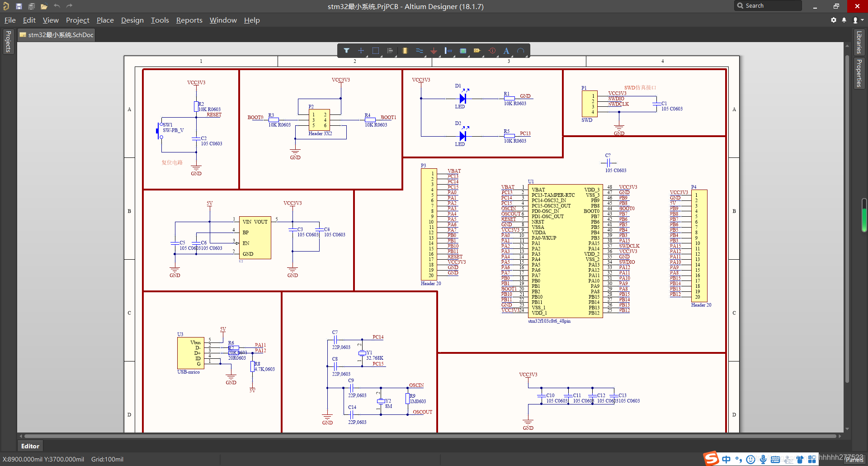This screenshot has height=466, width=868.
Task: Open the View menu
Action: point(51,20)
